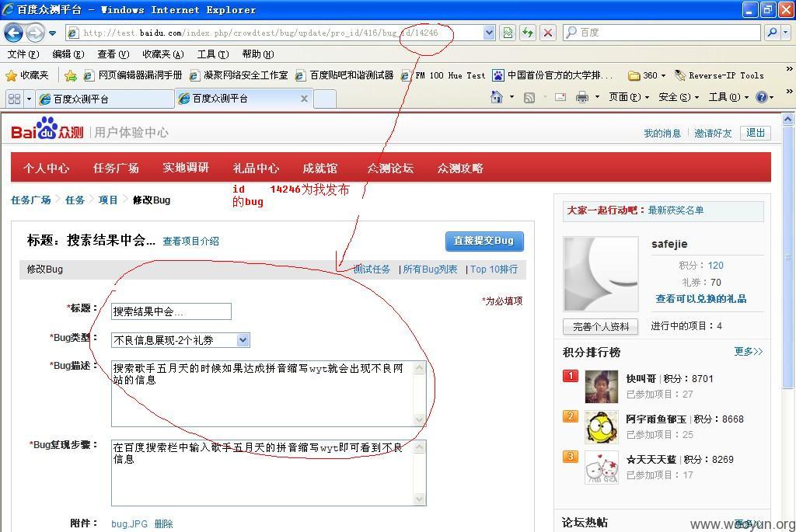
Task: Click the 退出 logout button
Action: coord(756,133)
